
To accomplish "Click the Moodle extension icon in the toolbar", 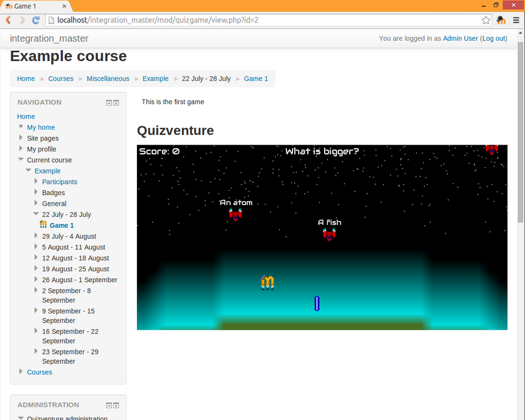I will tap(501, 20).
